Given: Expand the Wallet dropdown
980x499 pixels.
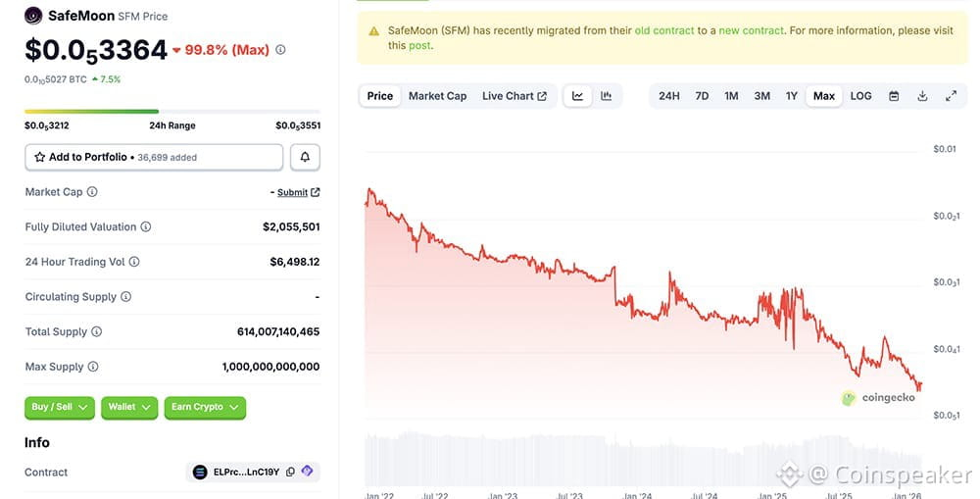Looking at the screenshot, I should pos(129,407).
